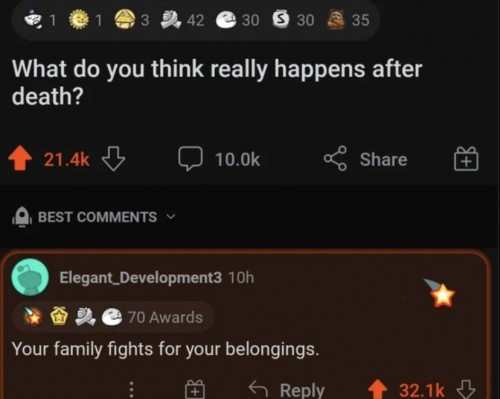Upvote the post about death
The width and height of the screenshot is (500, 399).
pos(20,158)
